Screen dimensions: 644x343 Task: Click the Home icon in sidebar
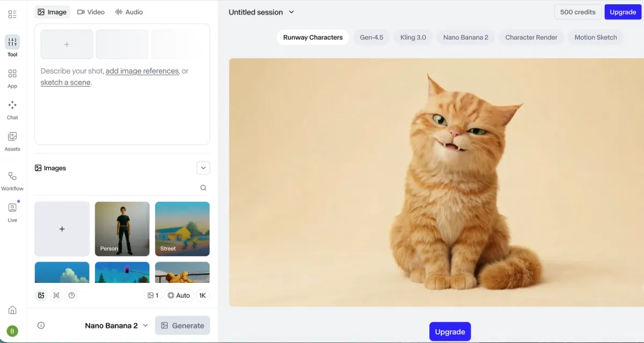click(x=12, y=310)
